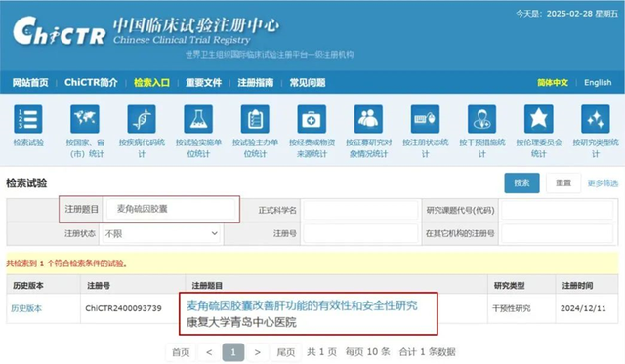
Task: Open the 更多筛选 filter options
Action: (x=603, y=183)
